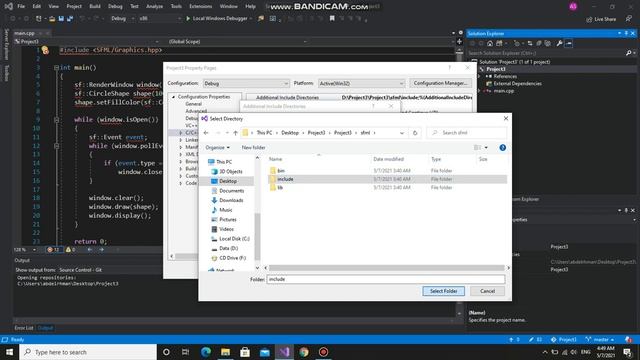640x360 pixels.
Task: Open the x86 platform dropdown in toolbar
Action: click(x=160, y=18)
